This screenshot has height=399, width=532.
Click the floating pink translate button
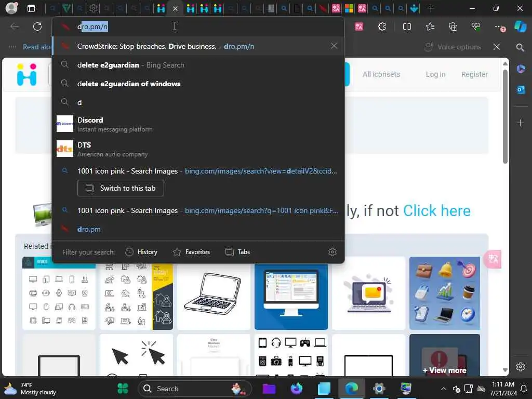tap(493, 259)
